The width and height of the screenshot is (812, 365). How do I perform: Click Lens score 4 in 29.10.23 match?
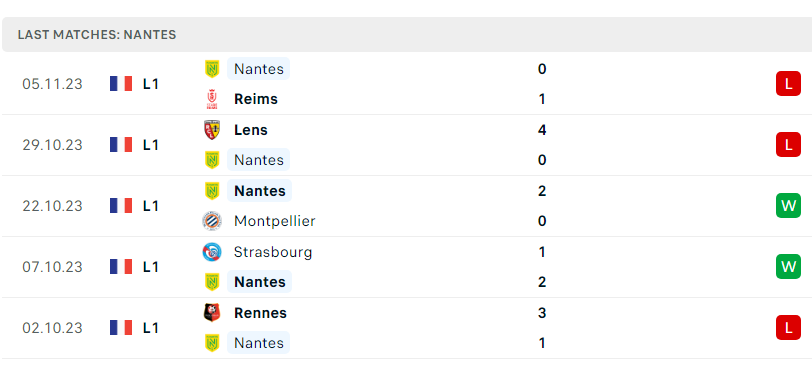pyautogui.click(x=542, y=129)
